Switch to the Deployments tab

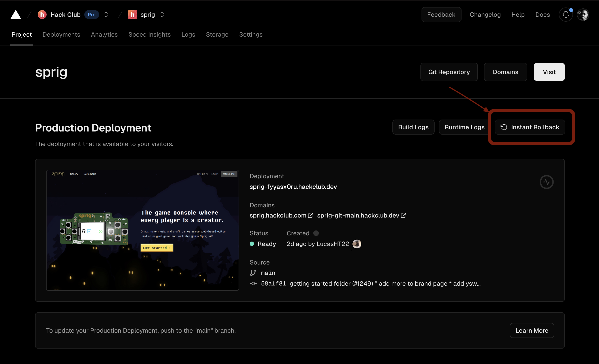(x=61, y=34)
